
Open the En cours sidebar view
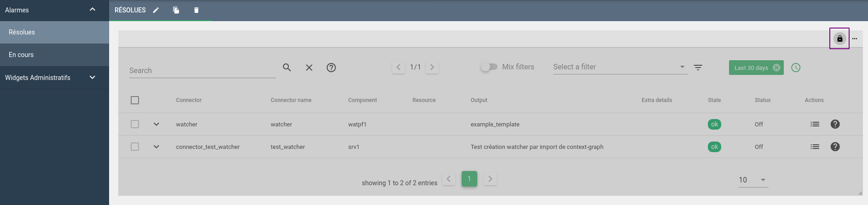[21, 55]
